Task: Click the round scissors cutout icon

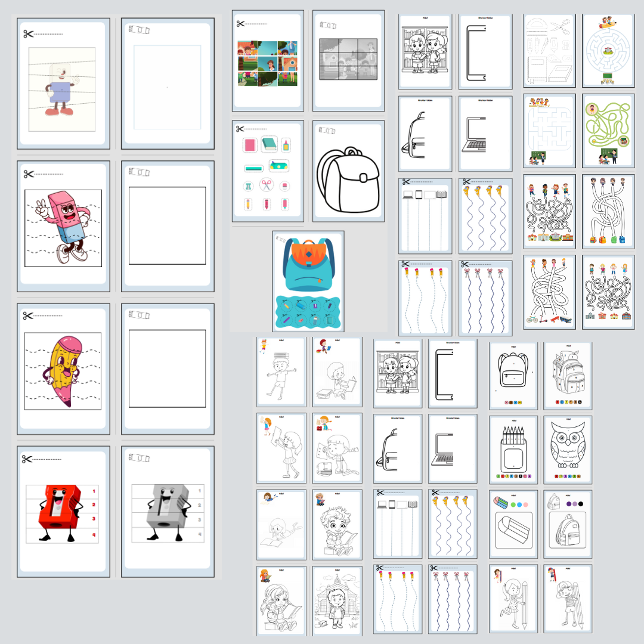Action: tap(267, 185)
